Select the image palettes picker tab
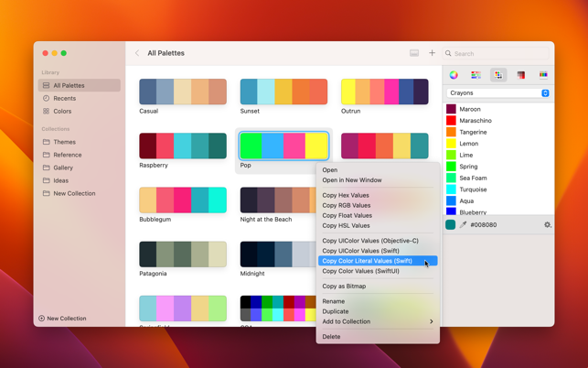588x368 pixels. click(x=520, y=75)
